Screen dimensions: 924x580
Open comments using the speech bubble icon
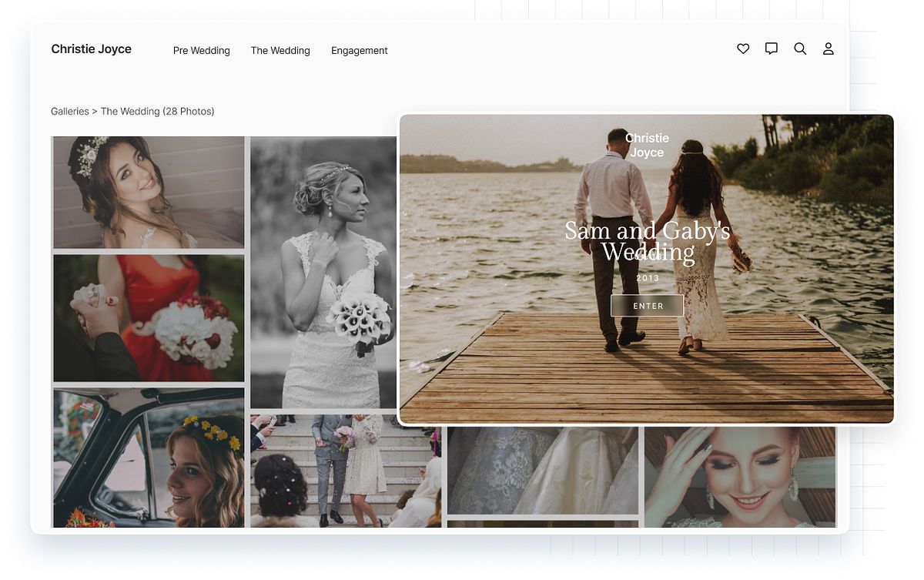coord(771,49)
